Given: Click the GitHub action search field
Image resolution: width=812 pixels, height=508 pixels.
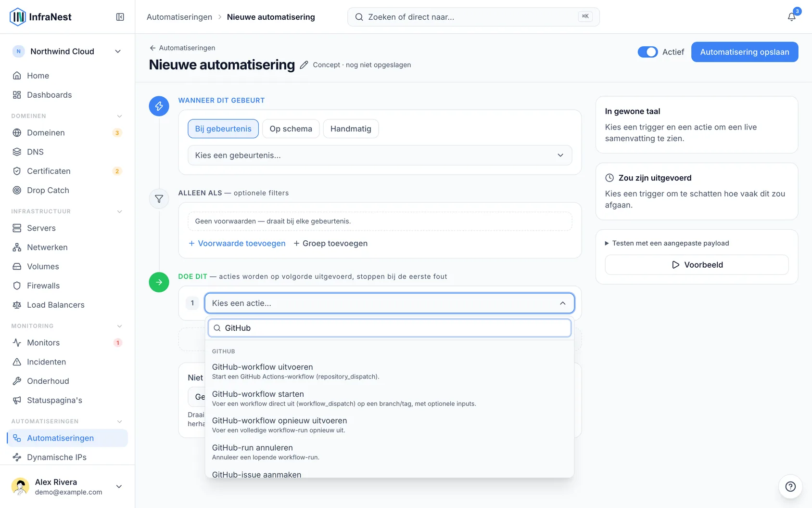Looking at the screenshot, I should pyautogui.click(x=389, y=328).
